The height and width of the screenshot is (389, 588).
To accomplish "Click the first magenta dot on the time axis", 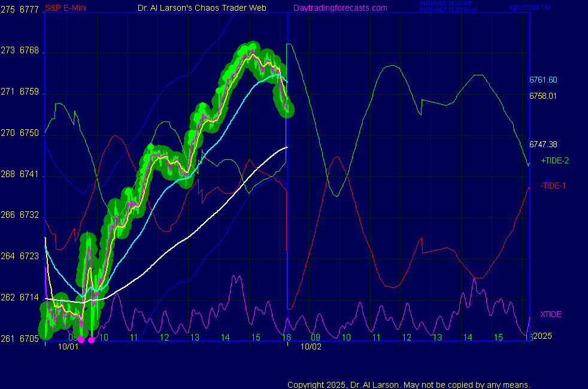I will (81, 340).
